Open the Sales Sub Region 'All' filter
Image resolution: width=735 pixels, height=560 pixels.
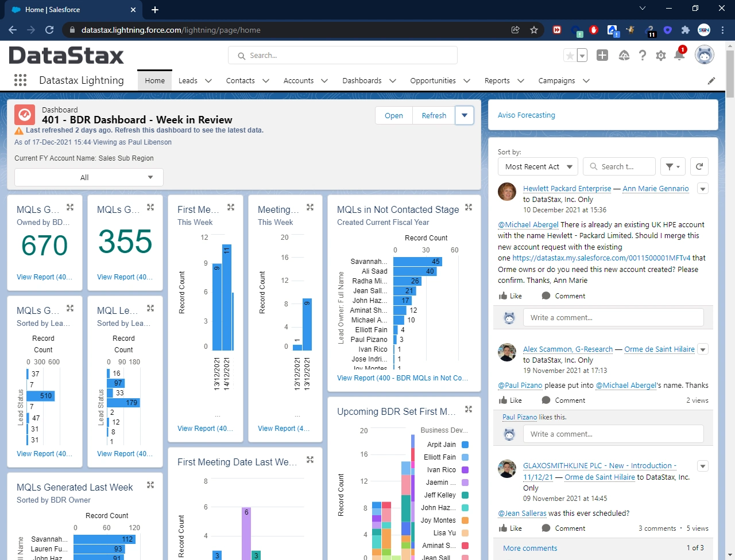[x=89, y=177]
